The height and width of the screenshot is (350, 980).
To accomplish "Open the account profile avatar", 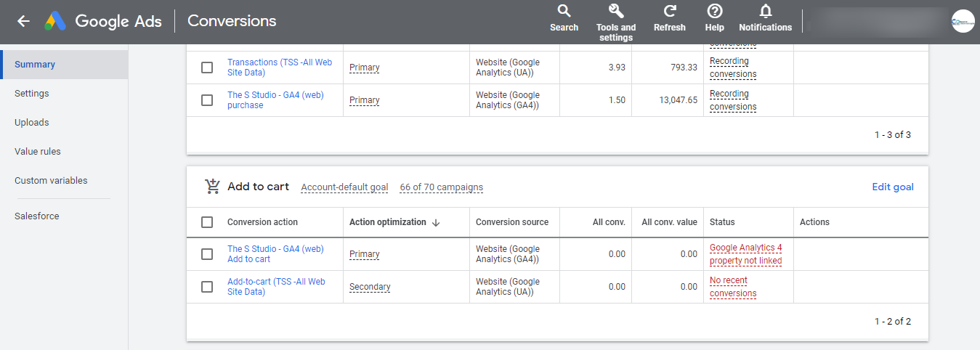I will point(963,21).
